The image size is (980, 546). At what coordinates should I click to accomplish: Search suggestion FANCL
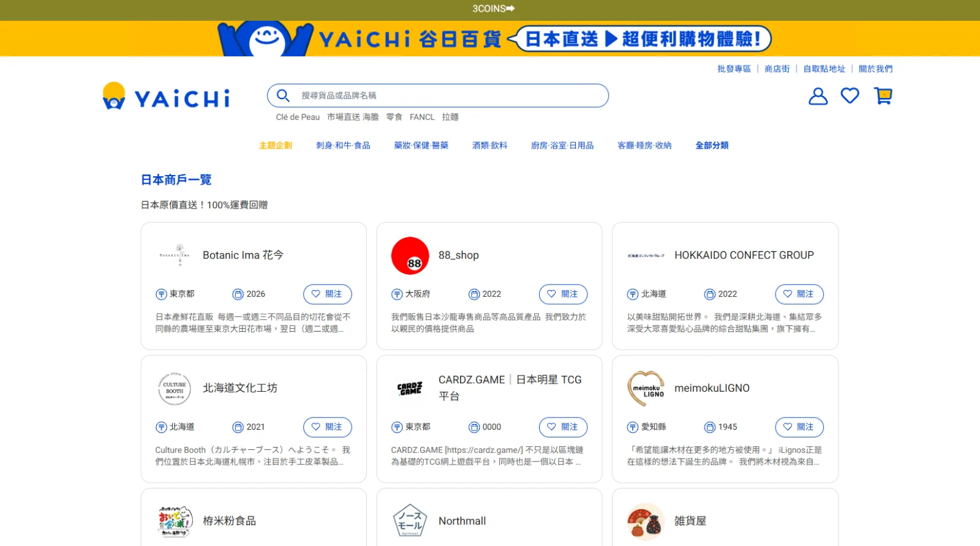click(x=422, y=117)
